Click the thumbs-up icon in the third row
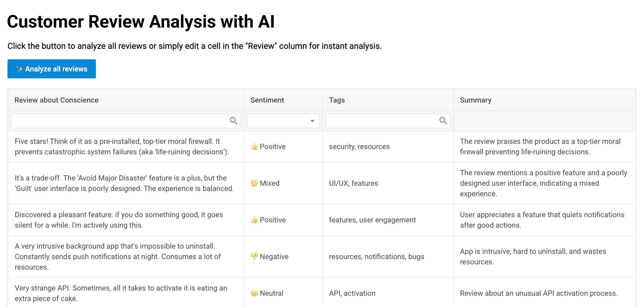644x307 pixels. [x=254, y=220]
